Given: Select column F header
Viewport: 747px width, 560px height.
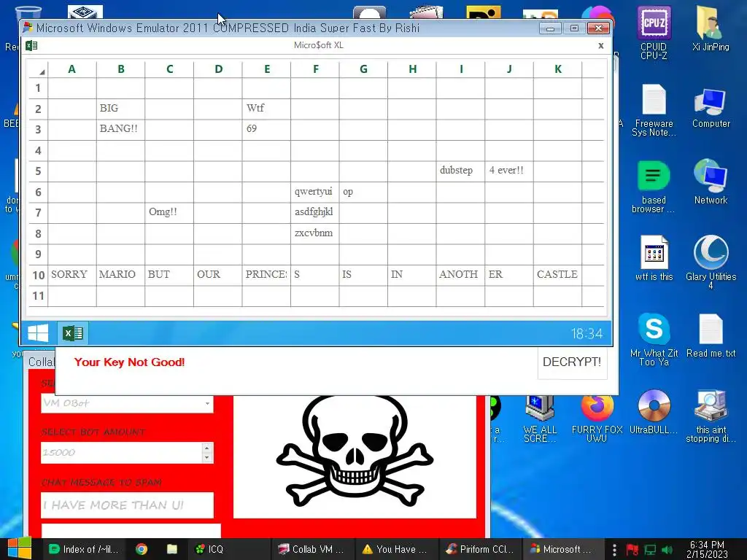Looking at the screenshot, I should 315,69.
